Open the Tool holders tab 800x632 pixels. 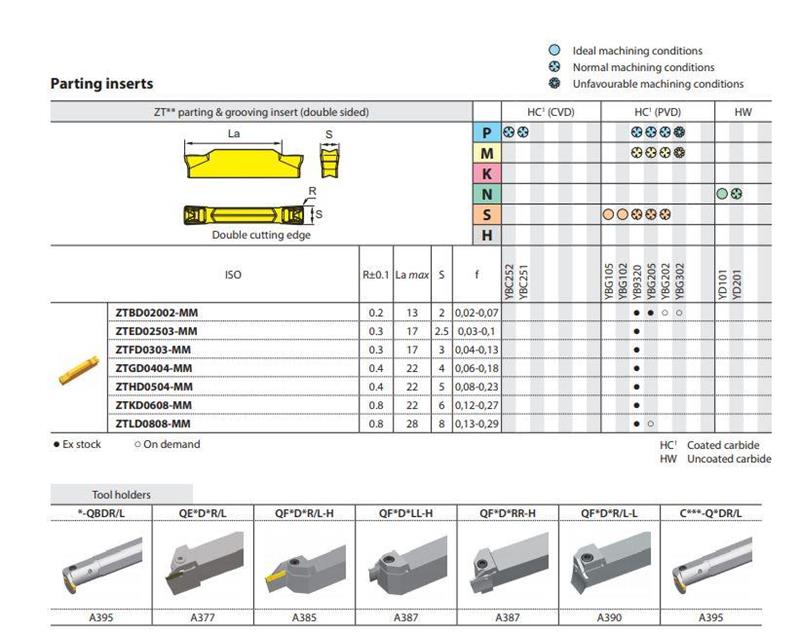(122, 494)
